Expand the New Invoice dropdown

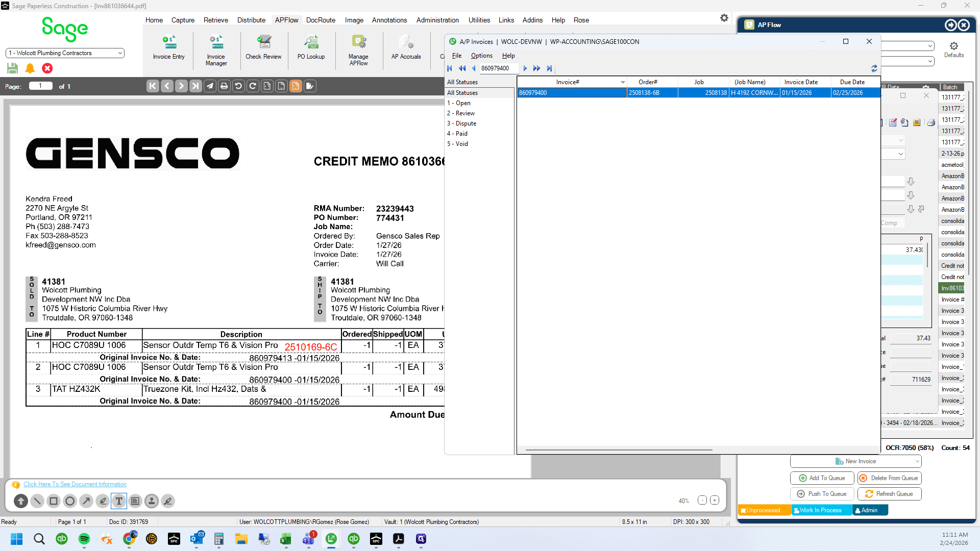pos(917,461)
